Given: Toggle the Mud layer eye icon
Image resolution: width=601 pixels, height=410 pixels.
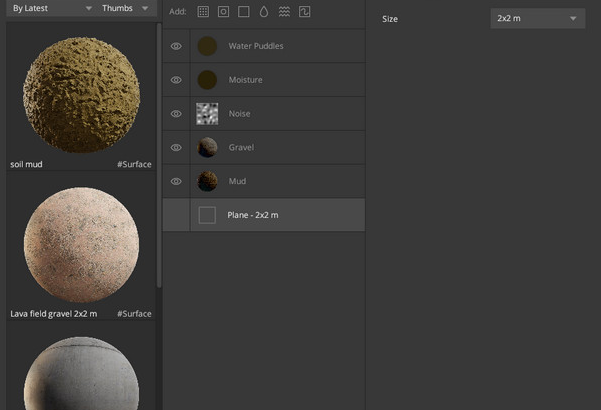Looking at the screenshot, I should point(176,181).
